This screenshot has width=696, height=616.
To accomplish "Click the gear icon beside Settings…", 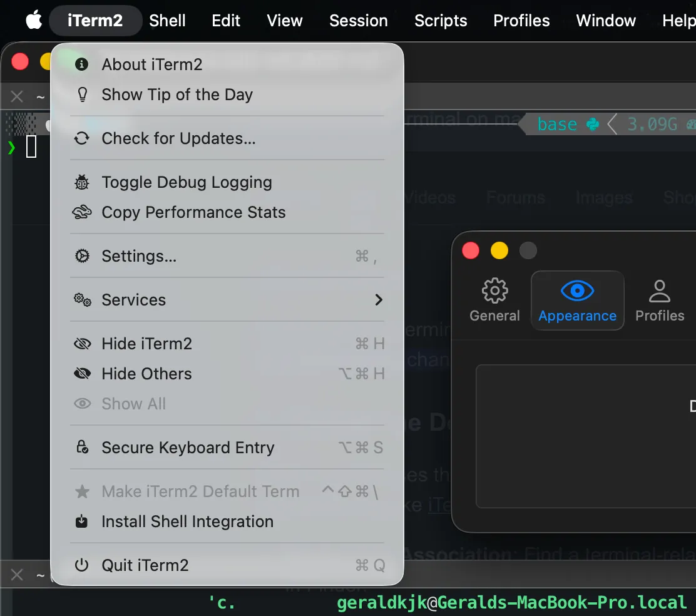I will 82,256.
